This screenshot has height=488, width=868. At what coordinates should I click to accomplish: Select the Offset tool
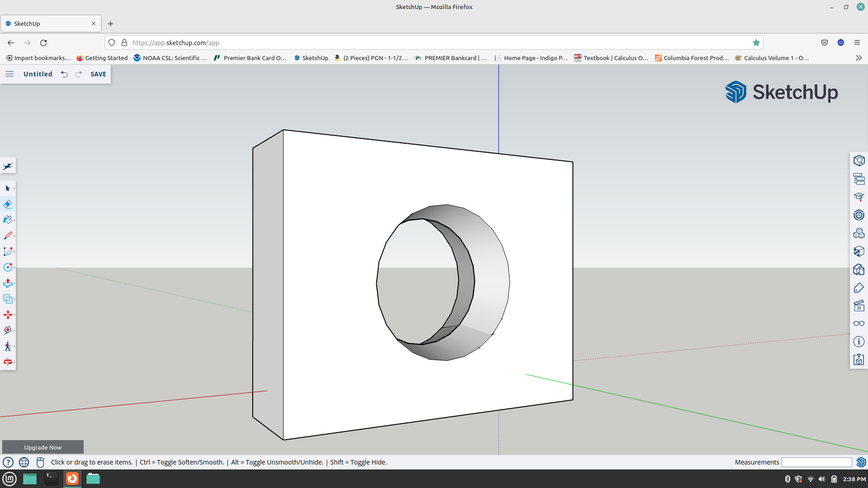8,299
